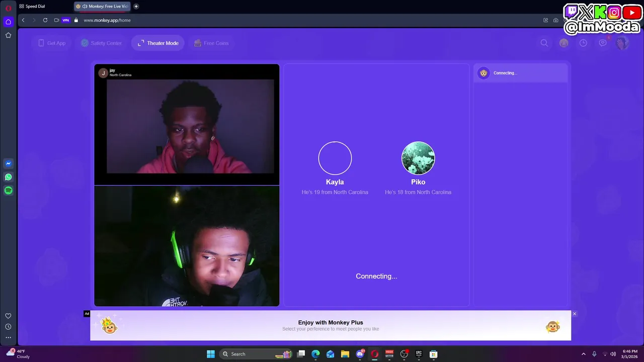Screen dimensions: 644x362
Task: Open the edit pinboard icon in the address bar
Action: coord(545,20)
